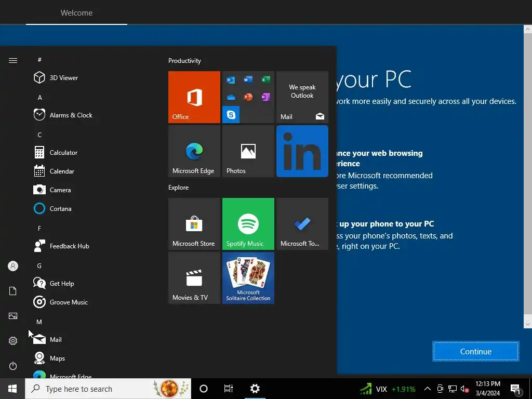
Task: Open the notification center icon
Action: [x=515, y=389]
